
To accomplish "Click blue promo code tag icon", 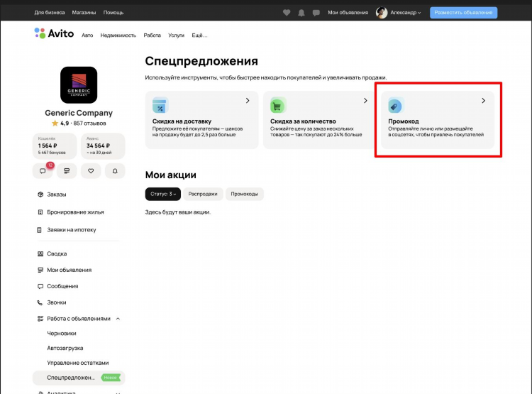I will (x=396, y=105).
